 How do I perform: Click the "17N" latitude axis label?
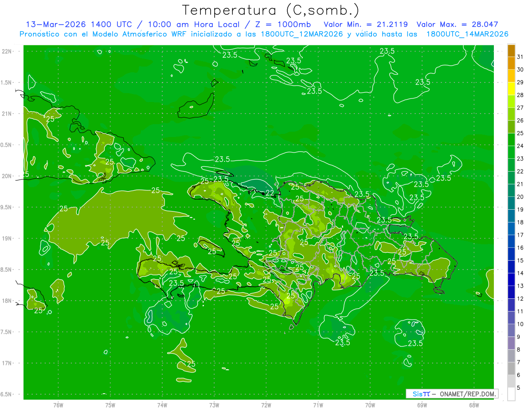click(7, 363)
